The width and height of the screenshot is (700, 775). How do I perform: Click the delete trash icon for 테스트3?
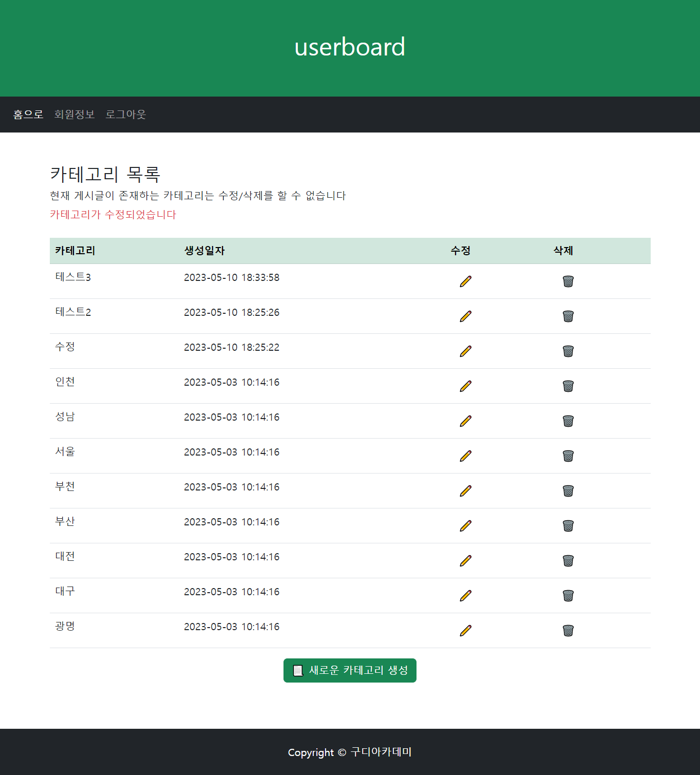pos(568,281)
